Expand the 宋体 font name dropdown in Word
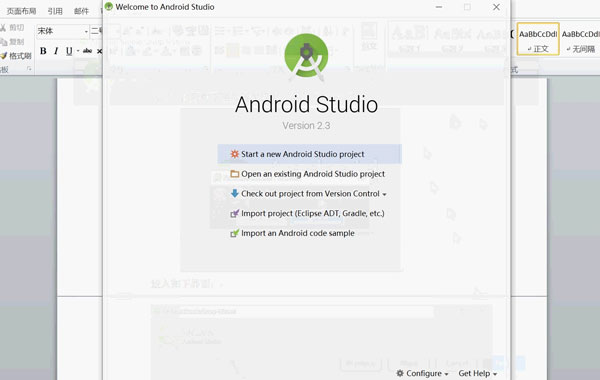600x380 pixels. 86,31
